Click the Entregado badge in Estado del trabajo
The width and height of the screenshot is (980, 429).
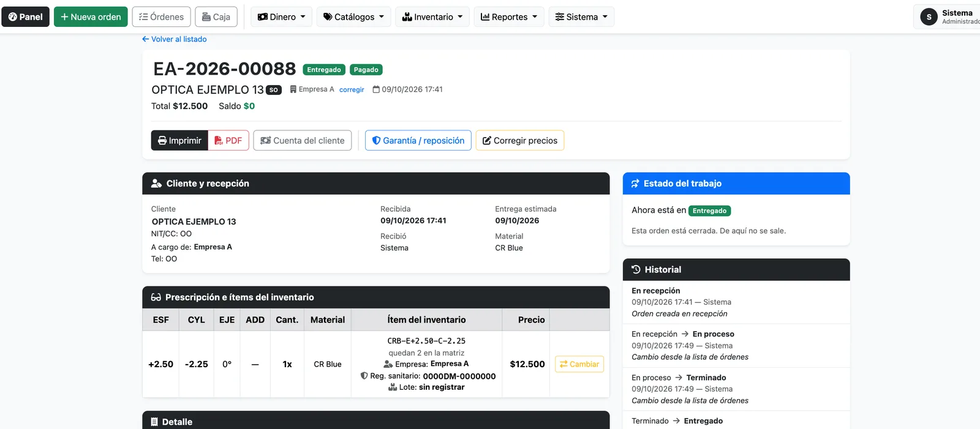[710, 211]
